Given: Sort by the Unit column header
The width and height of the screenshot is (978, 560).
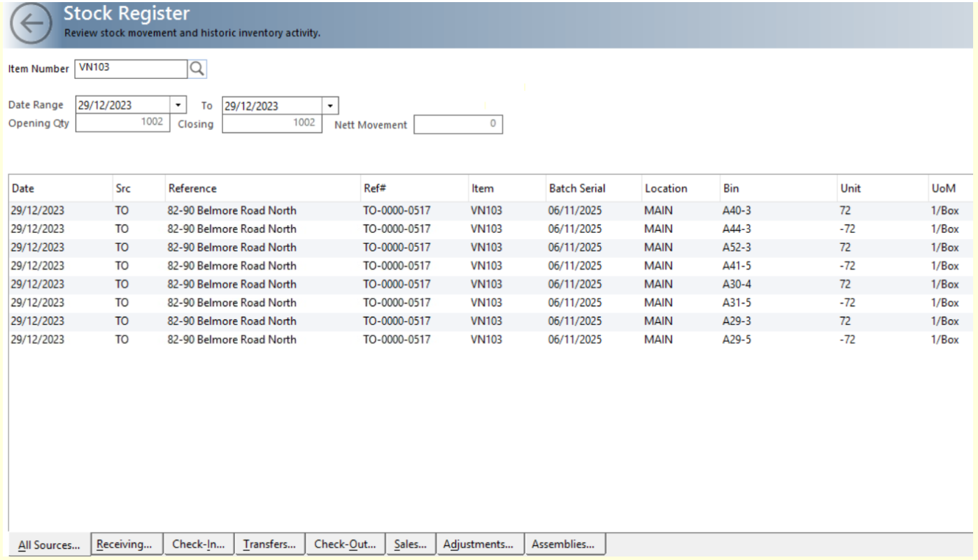Looking at the screenshot, I should [x=883, y=188].
